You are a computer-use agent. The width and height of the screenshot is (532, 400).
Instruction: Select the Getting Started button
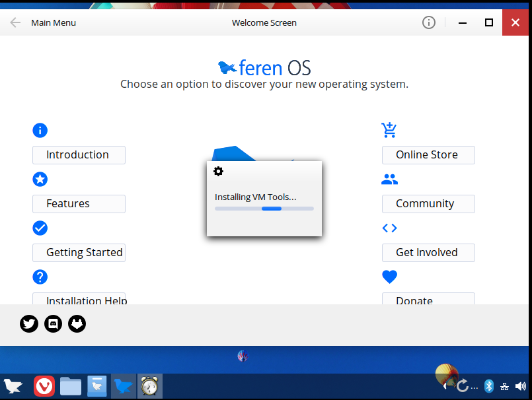pos(79,253)
